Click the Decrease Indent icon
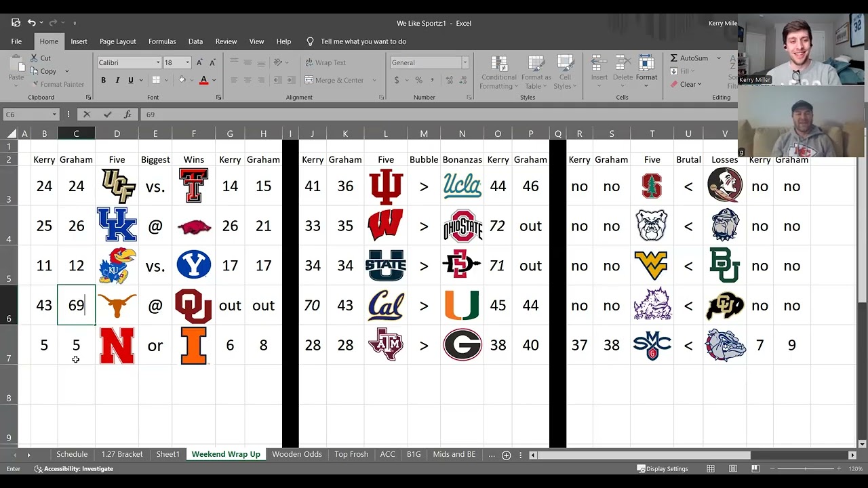The width and height of the screenshot is (868, 488). (278, 80)
